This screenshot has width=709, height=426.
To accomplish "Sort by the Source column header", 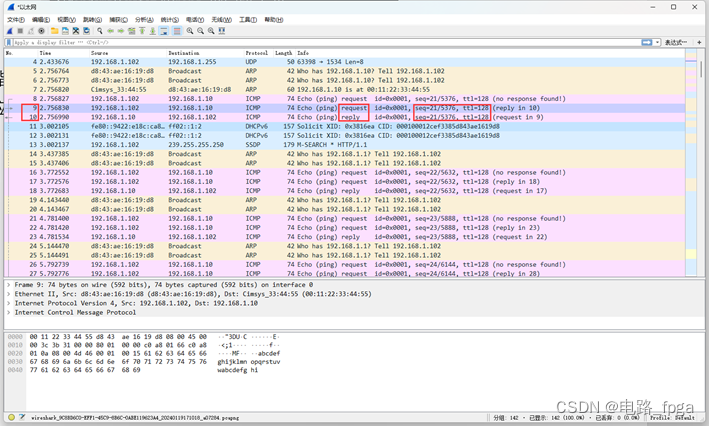I will point(128,53).
